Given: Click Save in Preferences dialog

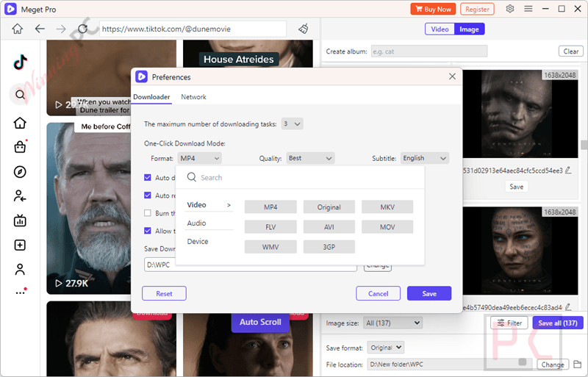Looking at the screenshot, I should (429, 293).
